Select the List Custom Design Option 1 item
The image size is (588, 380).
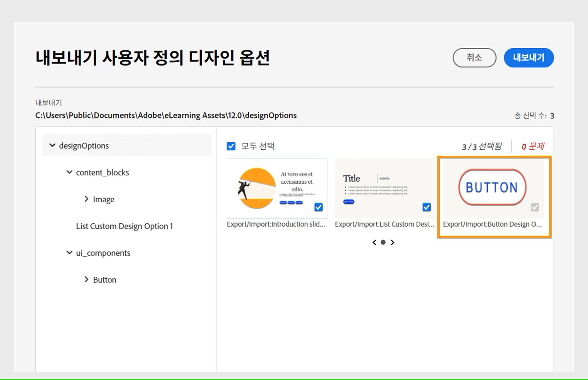(125, 226)
